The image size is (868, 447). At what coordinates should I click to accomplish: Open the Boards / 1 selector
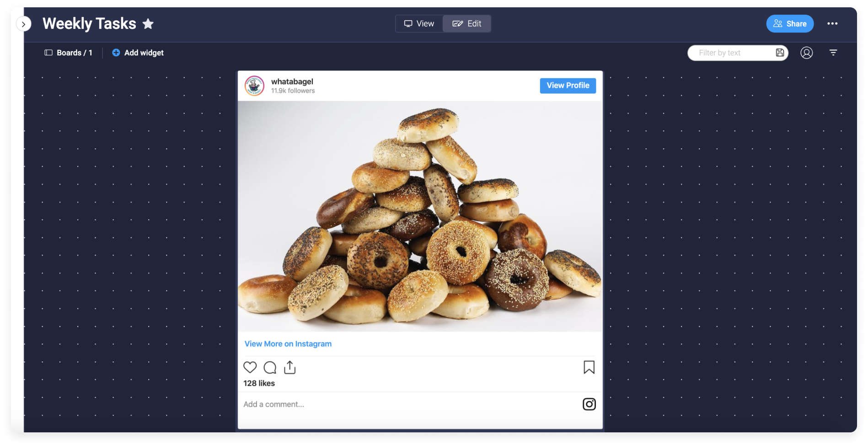tap(69, 53)
